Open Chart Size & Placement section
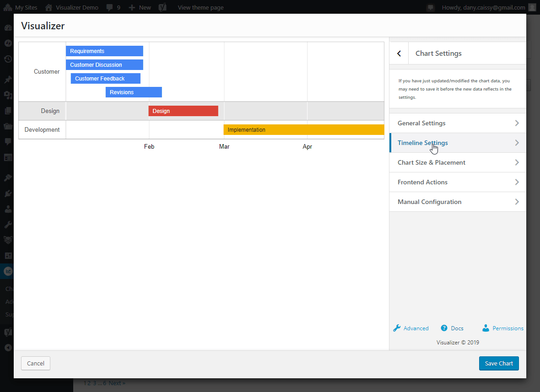Viewport: 540px width, 392px height. [x=458, y=162]
